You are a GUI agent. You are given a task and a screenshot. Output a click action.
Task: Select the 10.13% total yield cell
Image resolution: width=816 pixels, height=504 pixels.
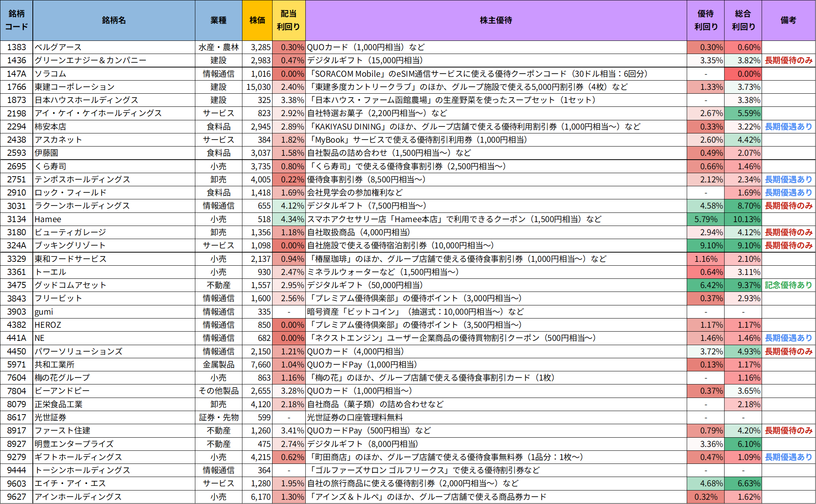coord(743,219)
